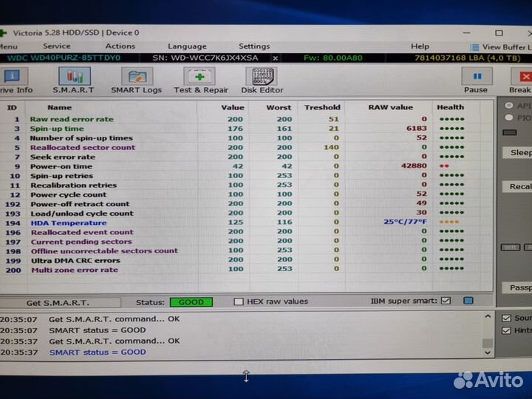Select the Spin-up retries row

point(246,176)
